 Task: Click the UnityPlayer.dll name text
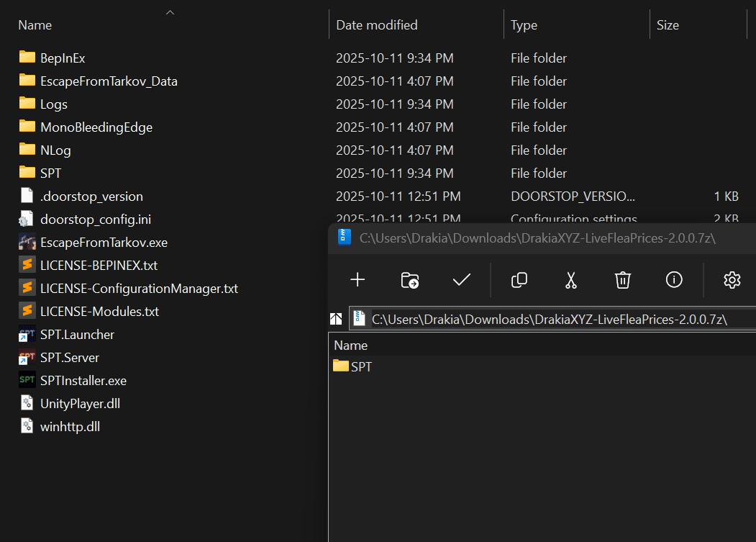point(80,404)
